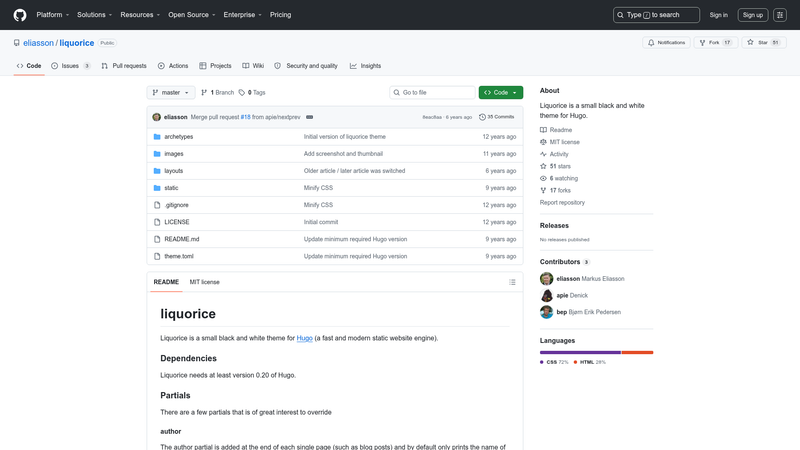The width and height of the screenshot is (800, 450).
Task: Click the README.md file icon
Action: 157,239
